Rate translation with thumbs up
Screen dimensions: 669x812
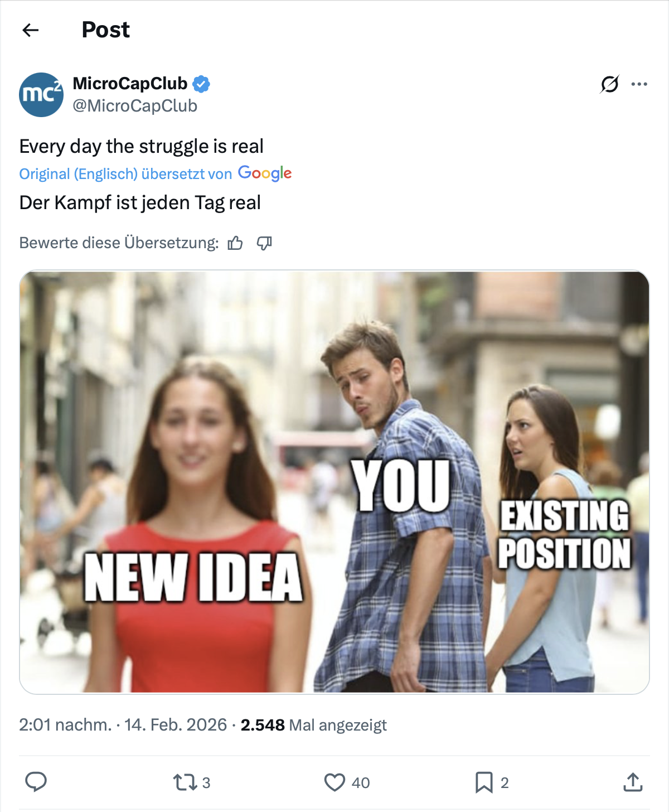pyautogui.click(x=235, y=243)
